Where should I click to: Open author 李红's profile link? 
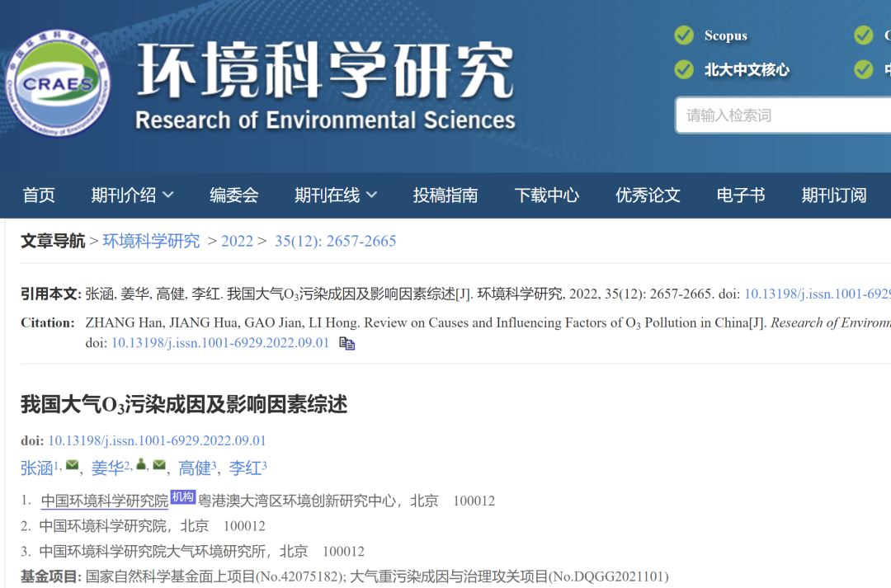(245, 468)
